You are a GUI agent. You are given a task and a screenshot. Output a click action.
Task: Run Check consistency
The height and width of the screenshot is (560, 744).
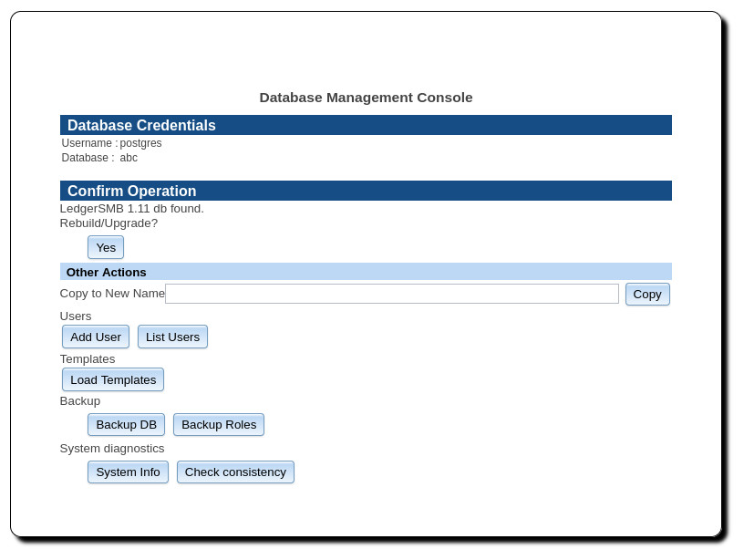point(235,472)
